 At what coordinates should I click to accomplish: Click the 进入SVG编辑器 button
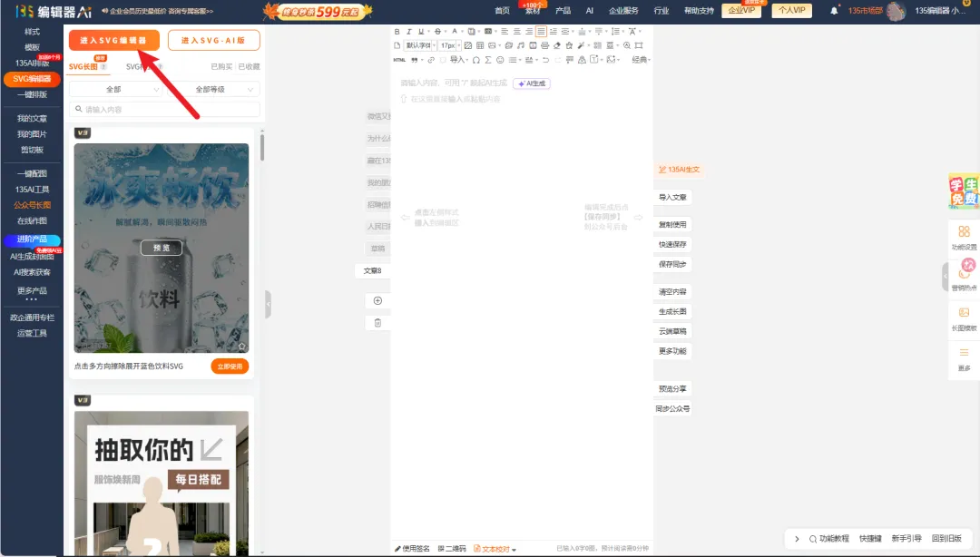pyautogui.click(x=113, y=40)
